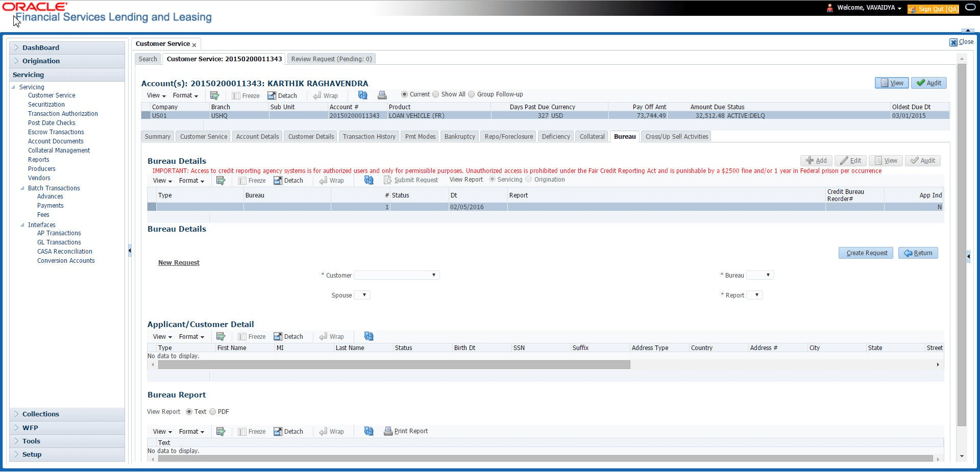Expand the Collections navigation section
Image resolution: width=980 pixels, height=472 pixels.
(67, 414)
